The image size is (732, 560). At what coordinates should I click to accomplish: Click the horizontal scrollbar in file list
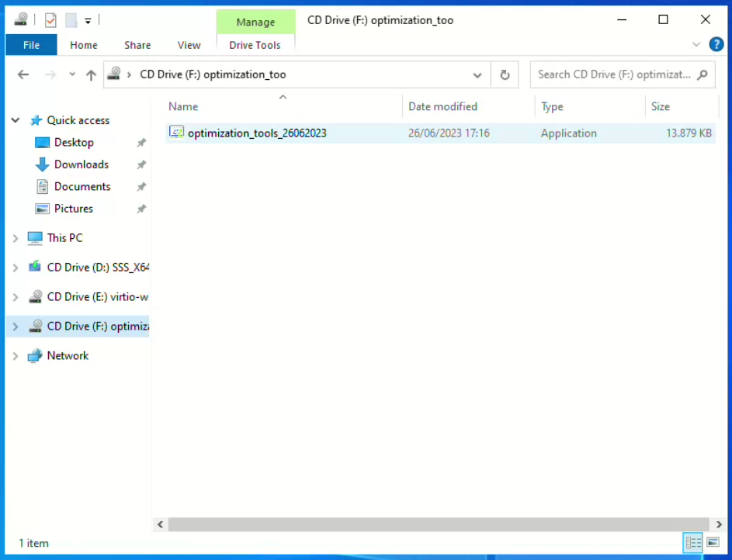coord(439,525)
